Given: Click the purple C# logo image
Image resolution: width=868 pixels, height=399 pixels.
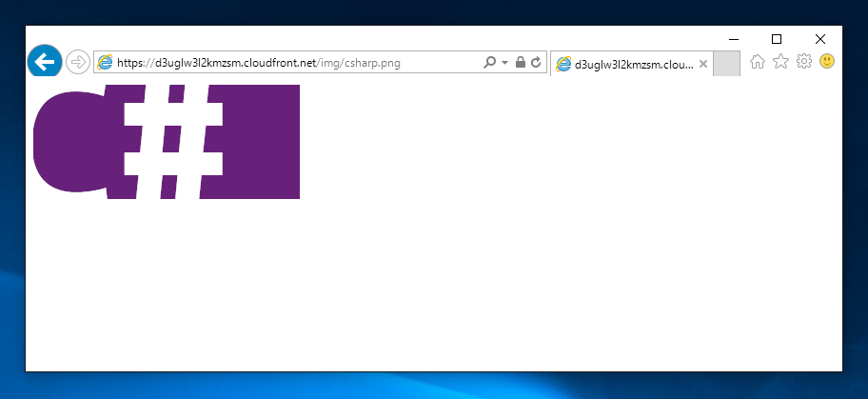Looking at the screenshot, I should (167, 142).
